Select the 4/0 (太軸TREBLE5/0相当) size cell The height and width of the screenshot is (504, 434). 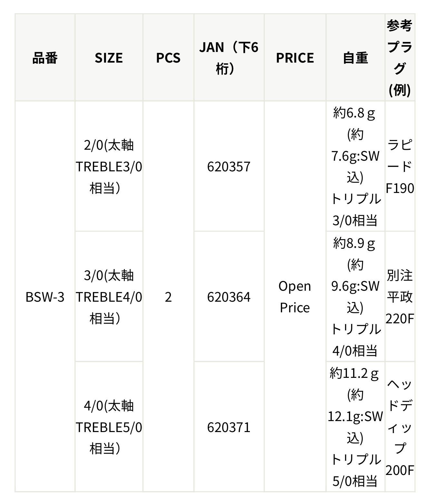(x=109, y=427)
